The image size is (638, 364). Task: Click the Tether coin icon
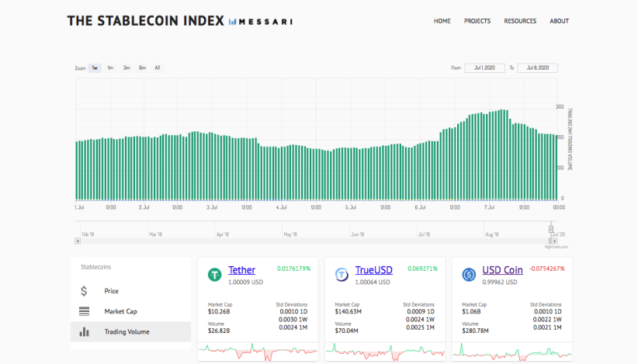click(215, 275)
